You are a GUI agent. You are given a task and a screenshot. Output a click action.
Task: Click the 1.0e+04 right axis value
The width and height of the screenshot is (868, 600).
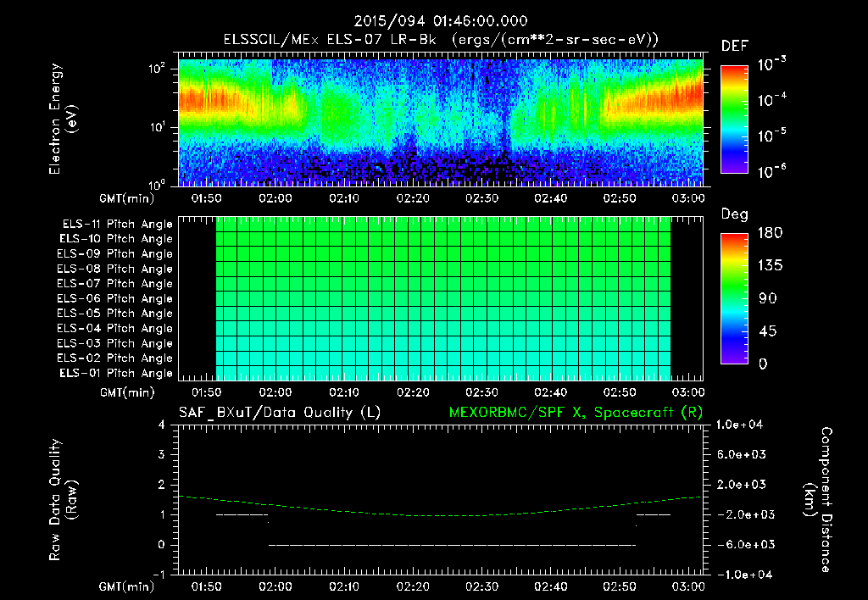[739, 425]
